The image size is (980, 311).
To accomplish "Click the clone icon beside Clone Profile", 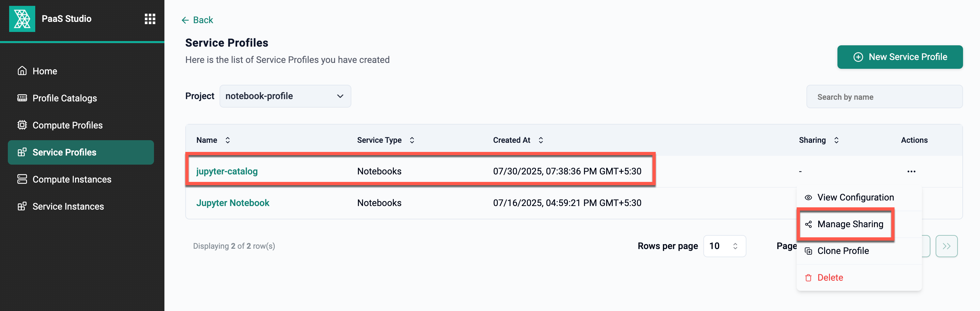I will pyautogui.click(x=808, y=251).
